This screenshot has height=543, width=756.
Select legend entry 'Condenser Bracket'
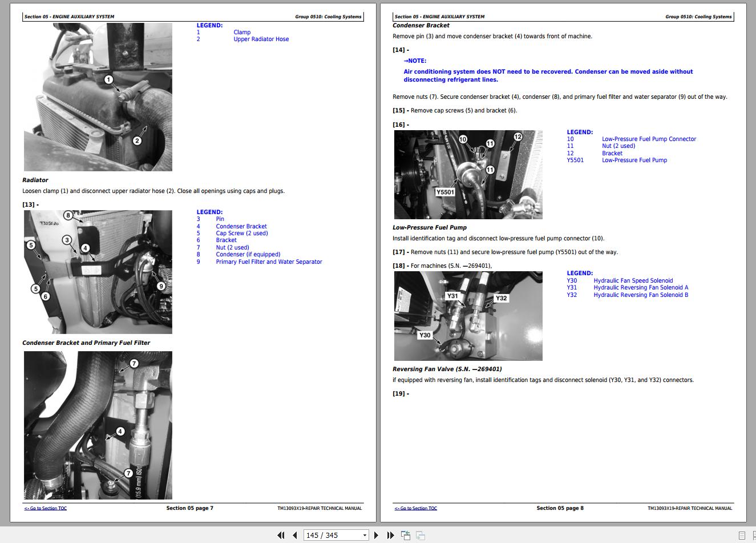pos(241,227)
